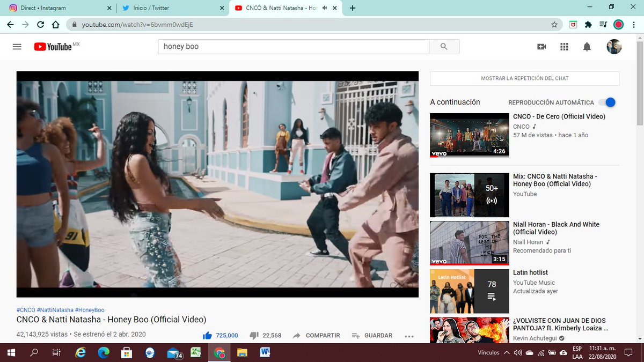Open CNCO - De Cero video thumbnail
644x362 pixels.
tap(470, 135)
